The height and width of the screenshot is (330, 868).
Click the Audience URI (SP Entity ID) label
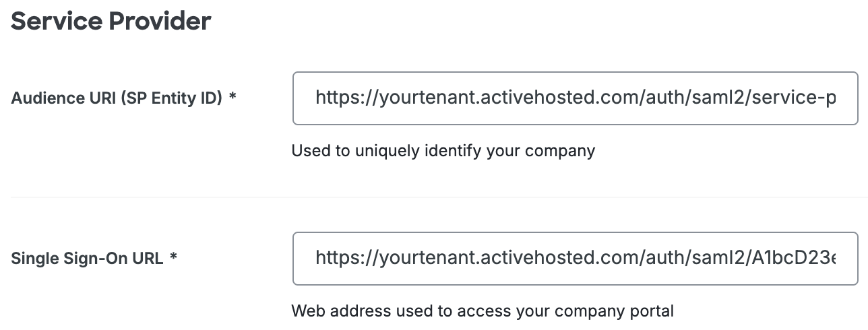117,98
